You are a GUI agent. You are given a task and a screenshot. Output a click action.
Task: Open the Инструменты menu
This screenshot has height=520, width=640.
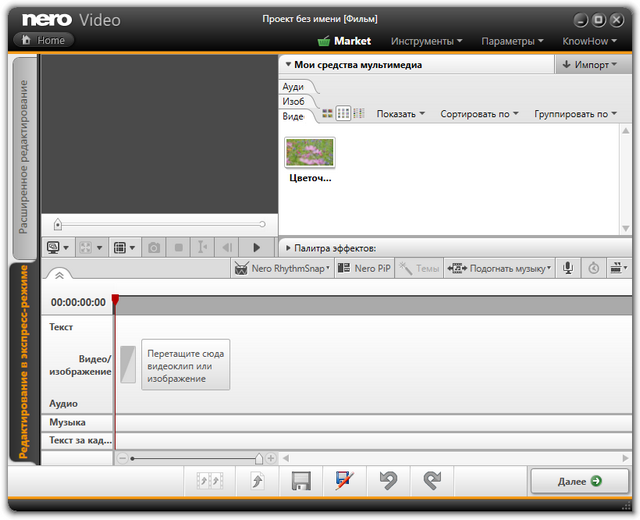[x=426, y=41]
